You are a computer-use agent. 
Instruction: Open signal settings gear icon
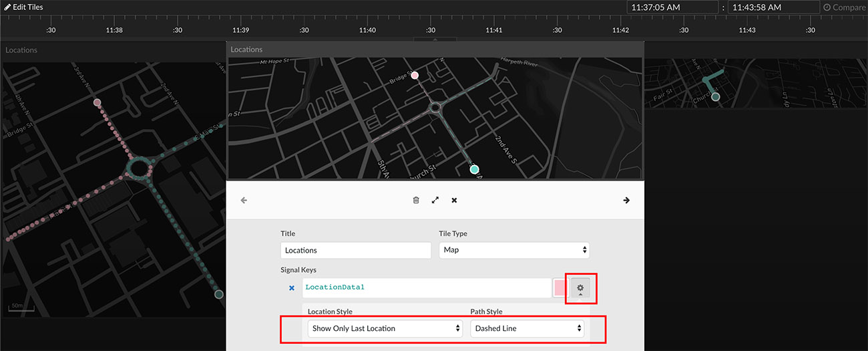point(580,288)
